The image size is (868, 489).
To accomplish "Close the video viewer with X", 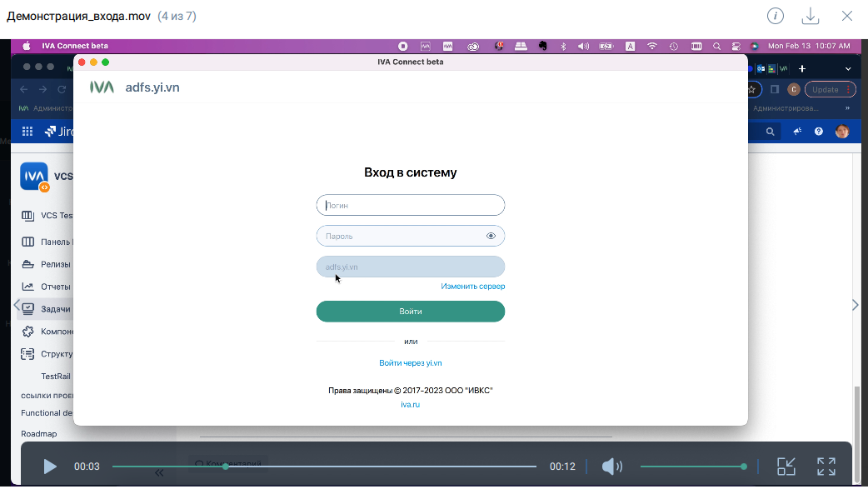I will coord(847,16).
